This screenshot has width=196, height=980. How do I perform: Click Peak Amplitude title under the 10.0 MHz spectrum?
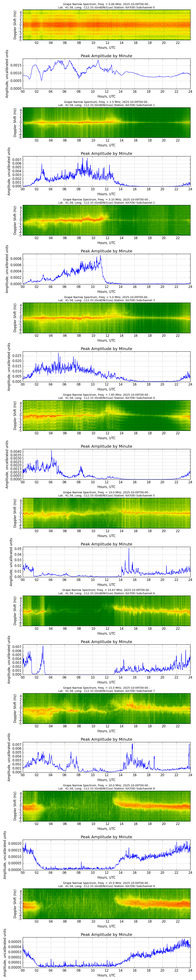107,544
